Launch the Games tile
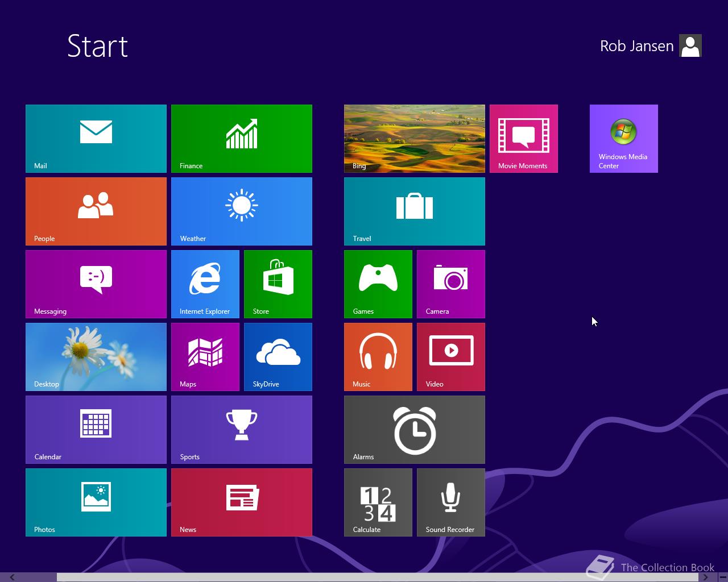728x582 pixels. pos(378,284)
